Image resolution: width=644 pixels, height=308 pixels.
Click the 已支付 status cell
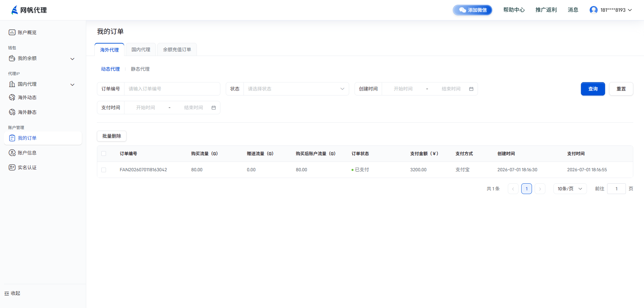point(360,170)
